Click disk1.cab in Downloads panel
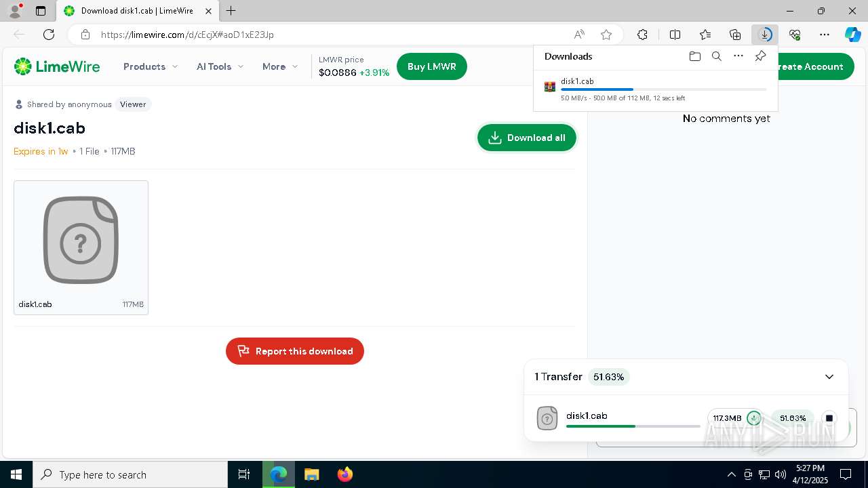Screen dimensions: 868x488 [577, 81]
